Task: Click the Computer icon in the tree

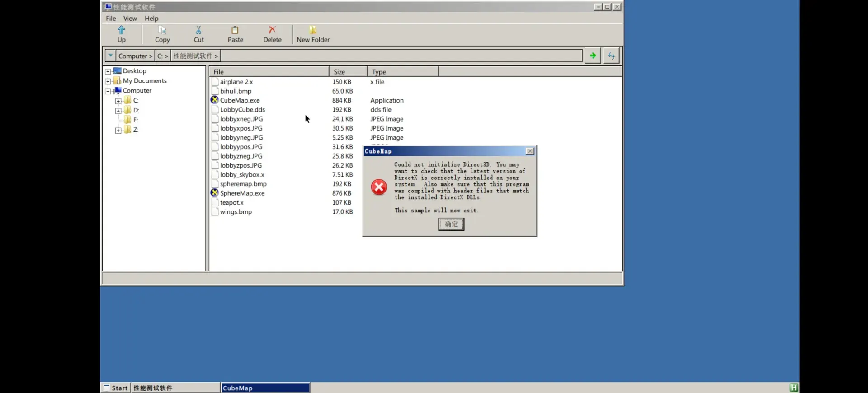Action: tap(118, 90)
